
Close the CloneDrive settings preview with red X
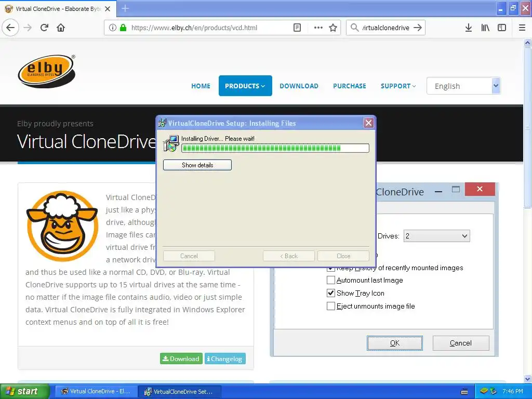[480, 189]
